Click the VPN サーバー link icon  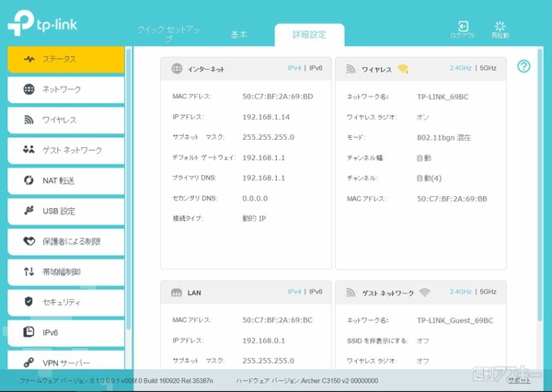[x=29, y=363]
